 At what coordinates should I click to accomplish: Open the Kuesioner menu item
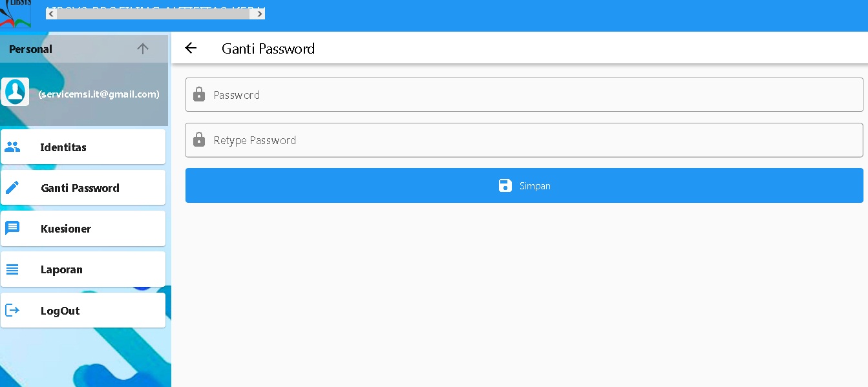click(x=83, y=228)
